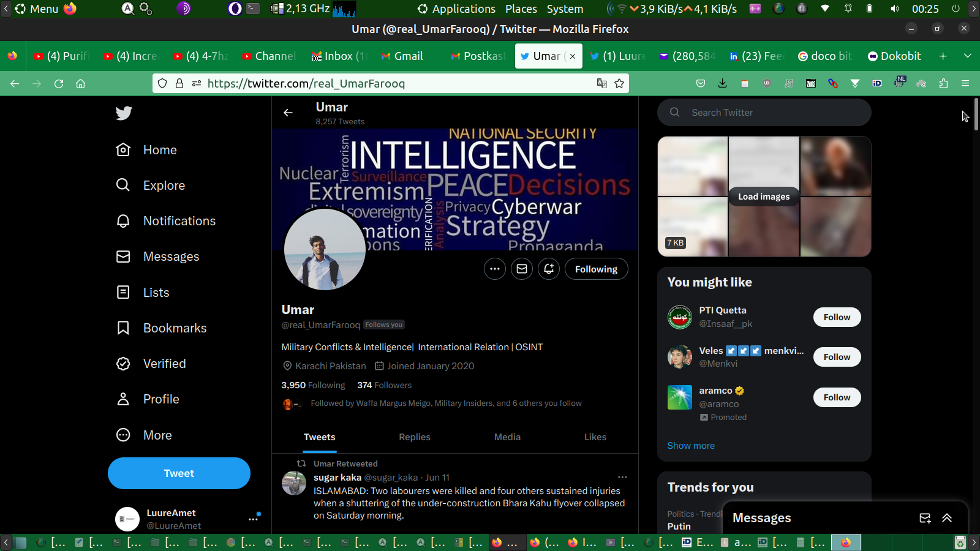Compose a new message in Messages drawer
This screenshot has height=551, width=980.
point(925,518)
